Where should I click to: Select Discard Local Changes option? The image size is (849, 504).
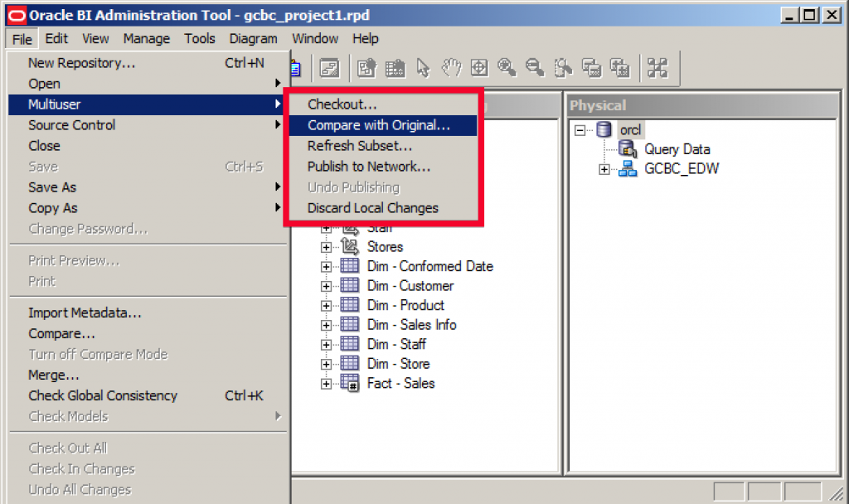pyautogui.click(x=383, y=208)
